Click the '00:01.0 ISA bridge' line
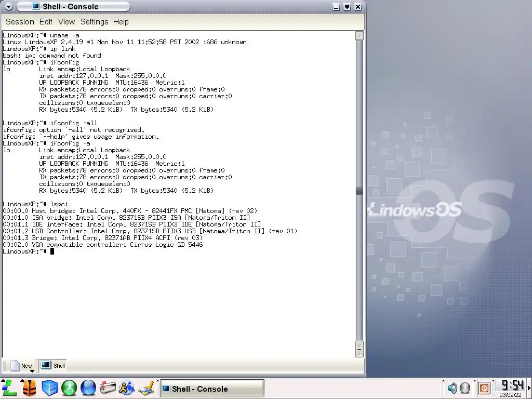The image size is (532, 399). point(126,218)
